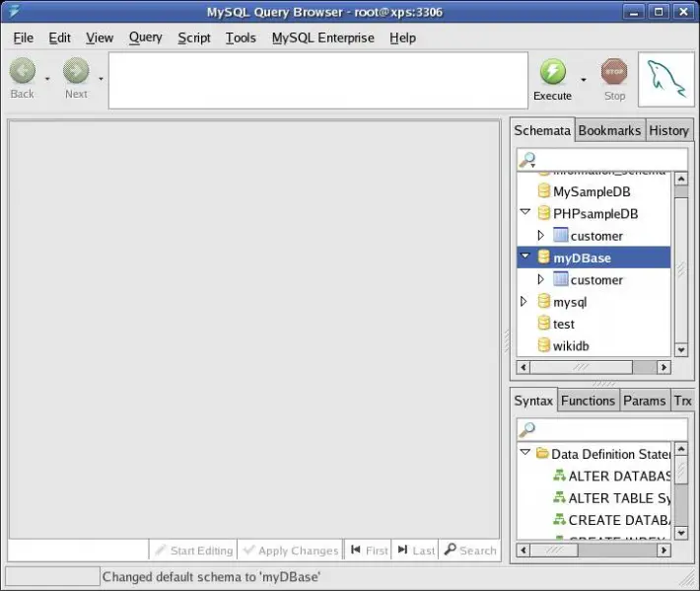The image size is (700, 591).
Task: Click the MySQL dolphin logo
Action: point(665,79)
